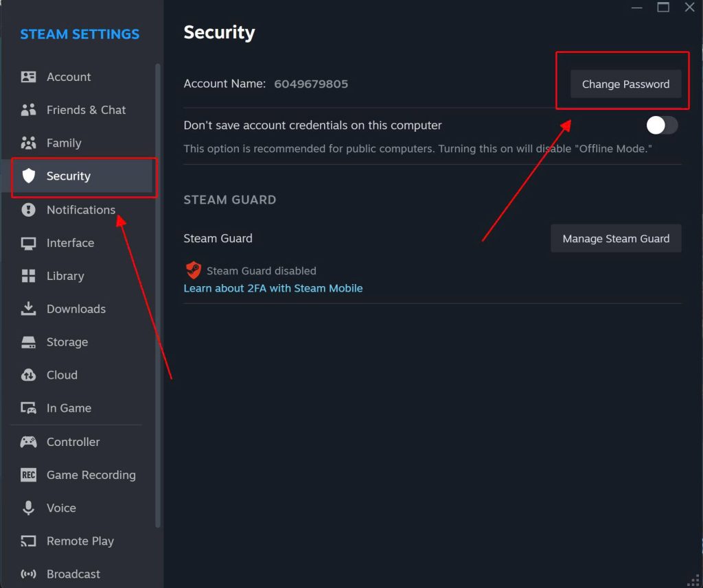This screenshot has height=588, width=703.
Task: Click the Security page title
Action: [219, 33]
